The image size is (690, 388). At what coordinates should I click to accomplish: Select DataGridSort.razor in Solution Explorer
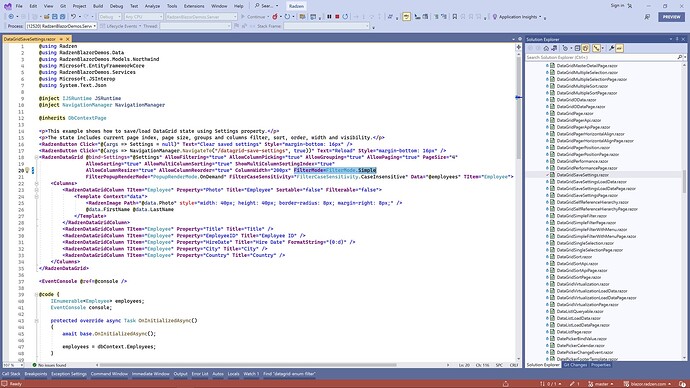[x=574, y=257]
